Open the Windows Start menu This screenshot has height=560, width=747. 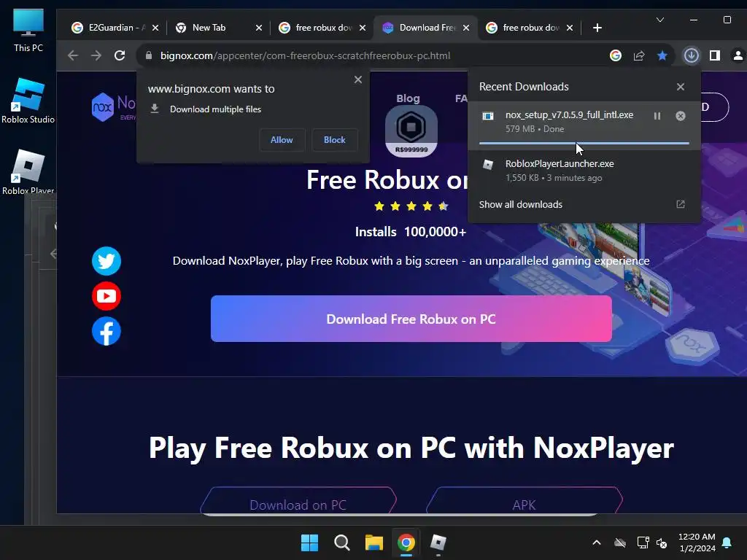pyautogui.click(x=309, y=542)
